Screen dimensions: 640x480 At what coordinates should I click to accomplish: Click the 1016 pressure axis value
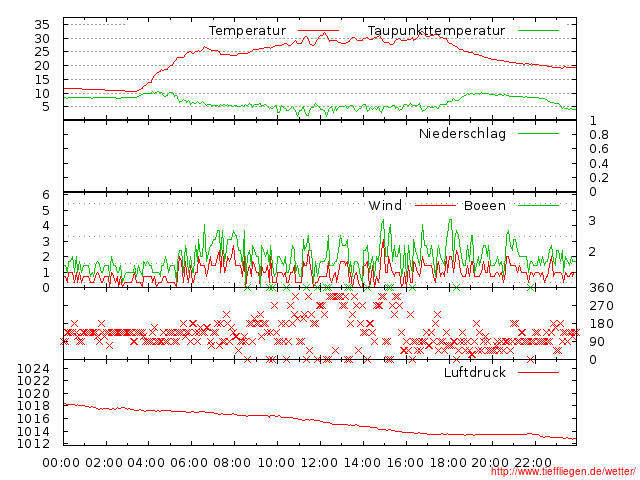(33, 419)
